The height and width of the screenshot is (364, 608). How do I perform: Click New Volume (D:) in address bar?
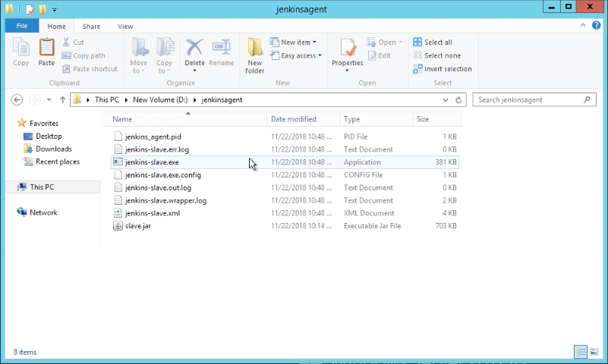coord(160,99)
